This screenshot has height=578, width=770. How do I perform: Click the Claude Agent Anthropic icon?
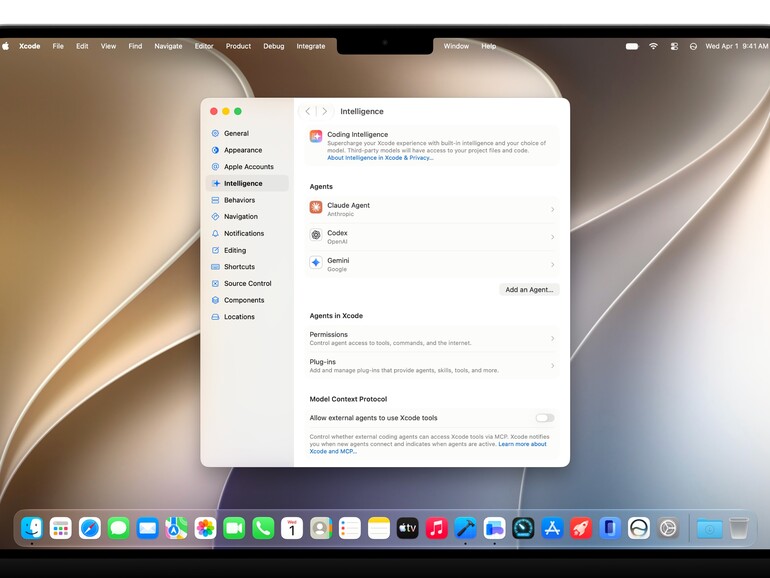pyautogui.click(x=316, y=207)
